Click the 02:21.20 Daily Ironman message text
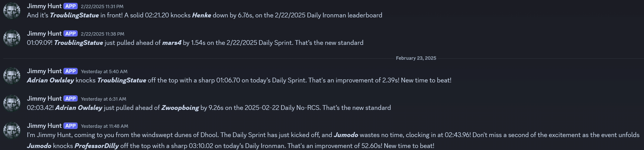Viewport: 644px width, 150px height. click(204, 15)
